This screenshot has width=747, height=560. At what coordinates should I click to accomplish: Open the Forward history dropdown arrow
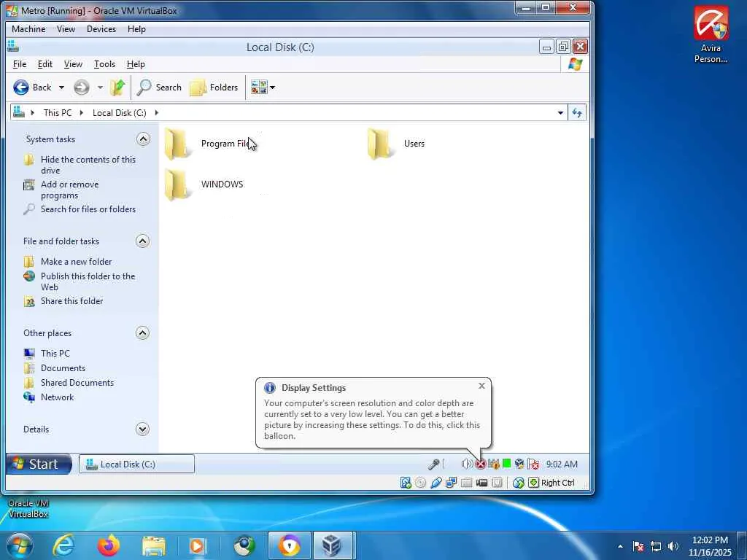coord(100,87)
